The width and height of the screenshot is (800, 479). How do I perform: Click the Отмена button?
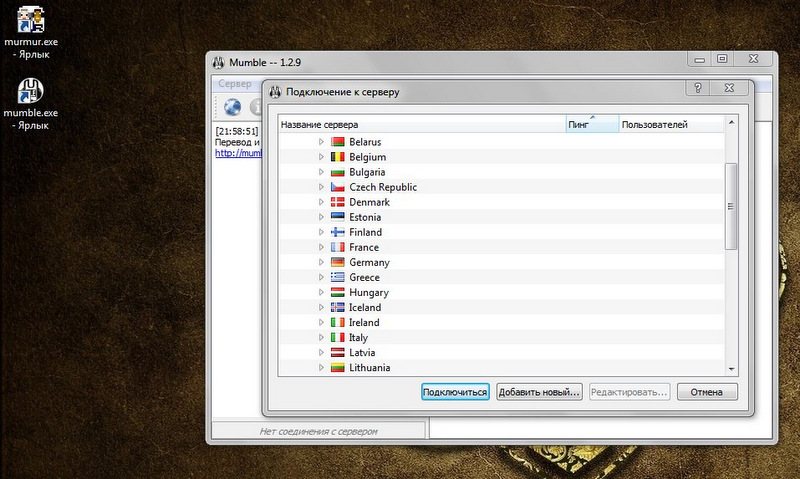pos(707,392)
